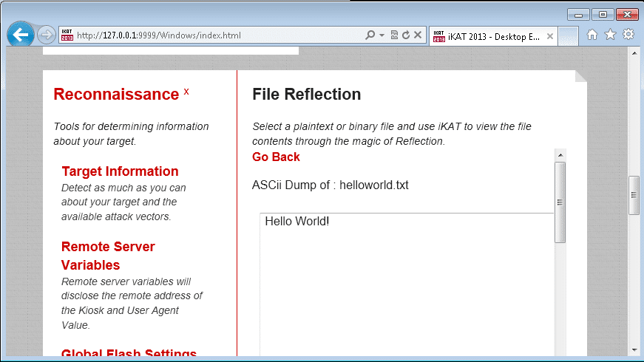Close the iKAT 2013 tab
644x362 pixels.
[550, 36]
